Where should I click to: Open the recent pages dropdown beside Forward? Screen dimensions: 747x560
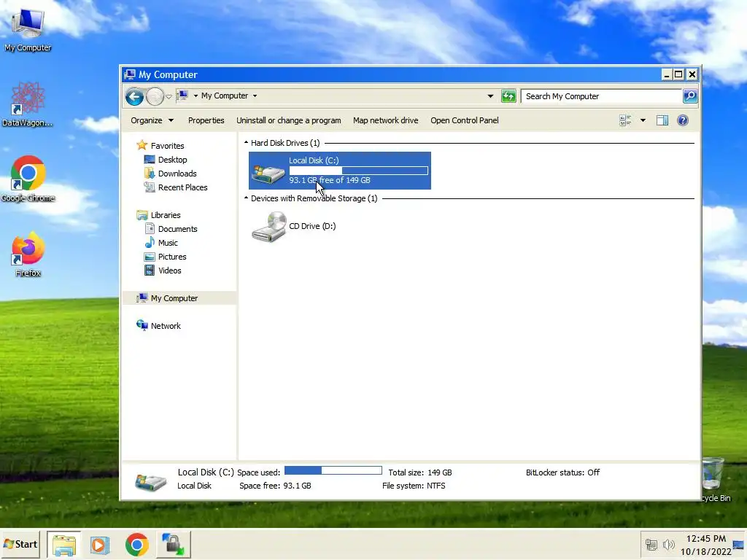[169, 97]
